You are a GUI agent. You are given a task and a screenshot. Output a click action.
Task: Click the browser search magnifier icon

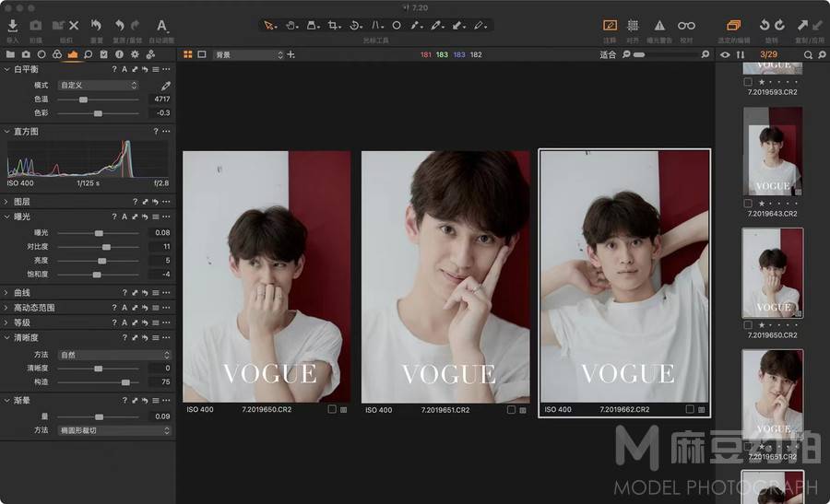coord(808,54)
